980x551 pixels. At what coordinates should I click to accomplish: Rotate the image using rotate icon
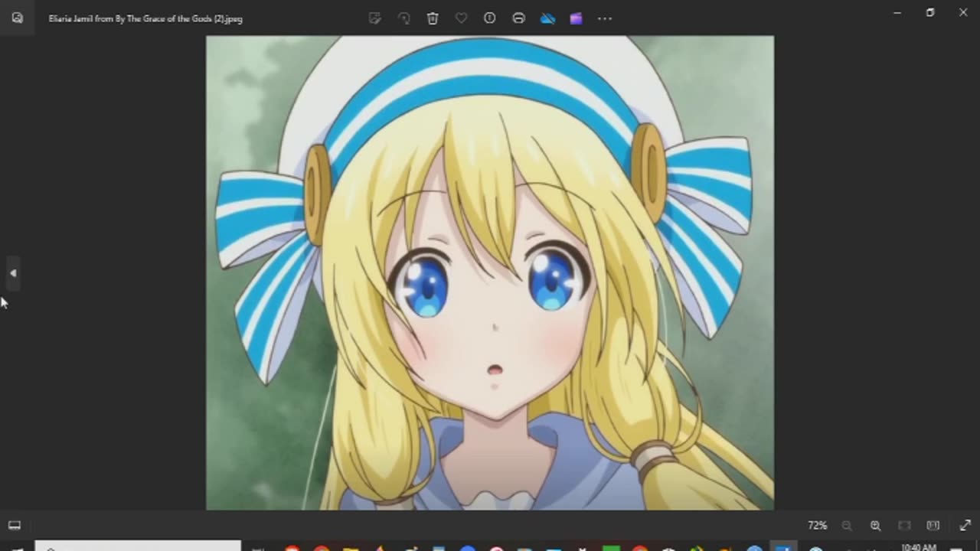[x=403, y=18]
